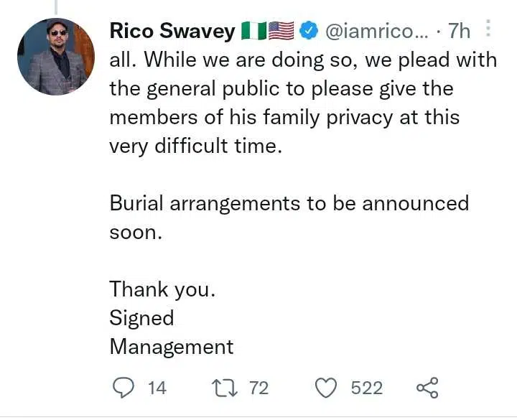517x420 pixels.
Task: Click the Nigerian flag emoji
Action: pyautogui.click(x=253, y=32)
